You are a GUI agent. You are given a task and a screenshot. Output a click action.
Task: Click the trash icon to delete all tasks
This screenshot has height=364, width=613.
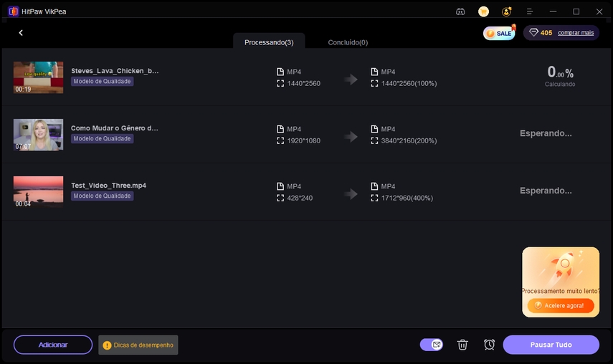coord(463,345)
